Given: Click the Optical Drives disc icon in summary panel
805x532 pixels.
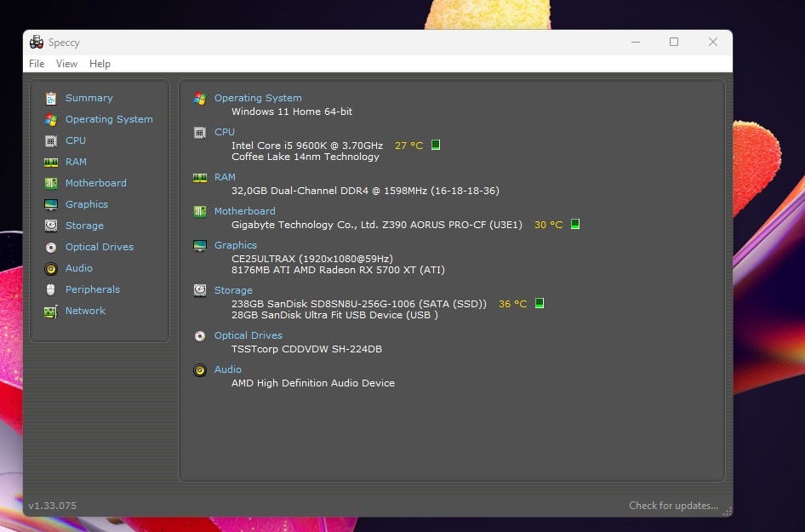Looking at the screenshot, I should (x=200, y=336).
